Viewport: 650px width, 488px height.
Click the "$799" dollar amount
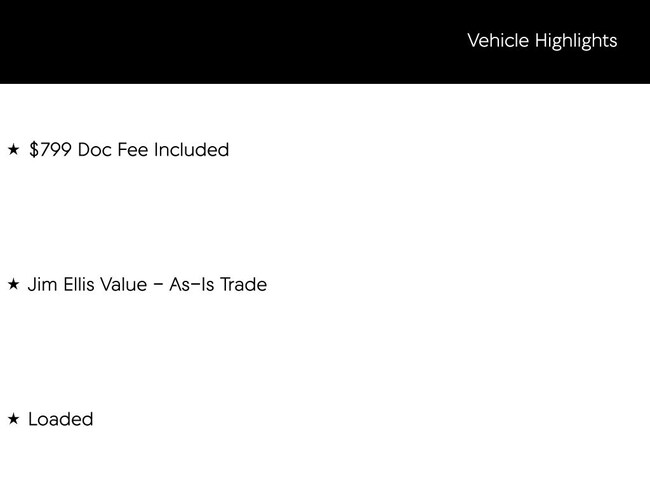pos(51,150)
